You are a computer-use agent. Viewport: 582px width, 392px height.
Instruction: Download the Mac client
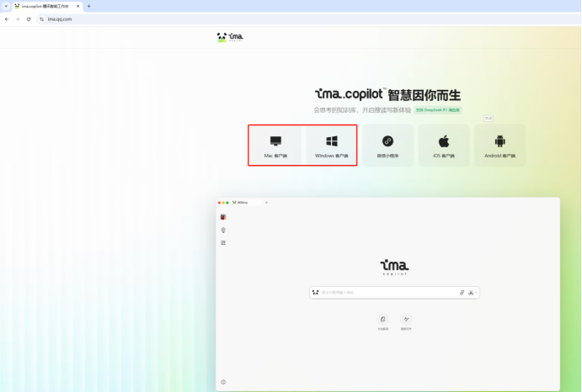tap(275, 146)
